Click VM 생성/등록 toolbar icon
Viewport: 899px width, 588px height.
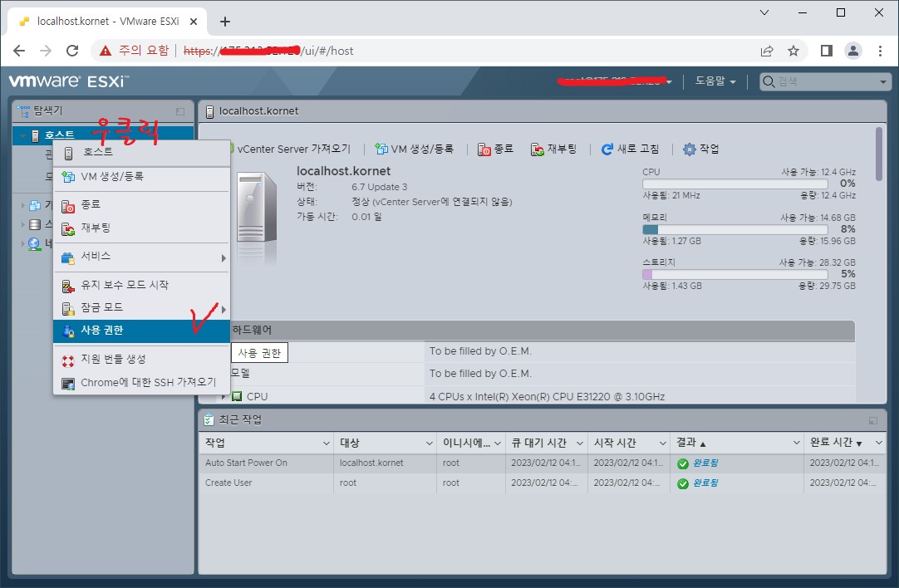click(381, 149)
